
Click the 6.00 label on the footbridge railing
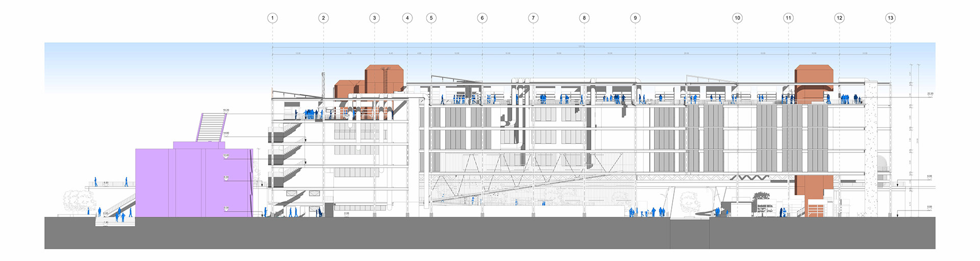coord(106,182)
